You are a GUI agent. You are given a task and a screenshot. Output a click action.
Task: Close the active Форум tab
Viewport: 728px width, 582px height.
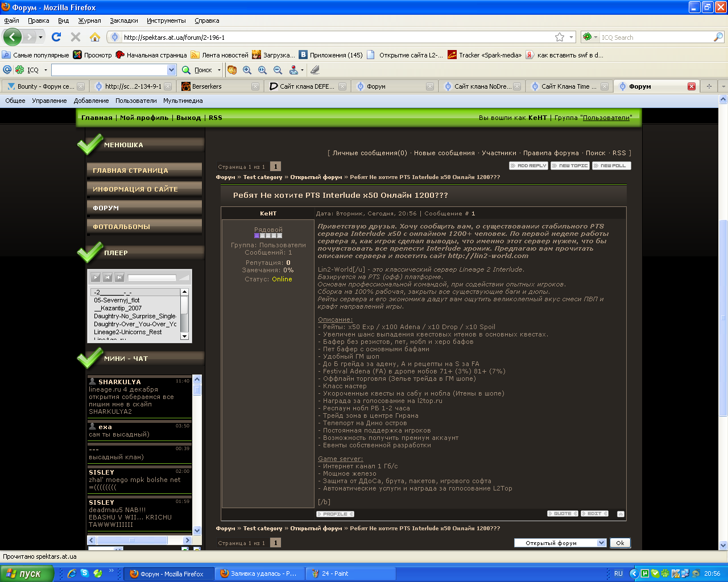[x=692, y=86]
